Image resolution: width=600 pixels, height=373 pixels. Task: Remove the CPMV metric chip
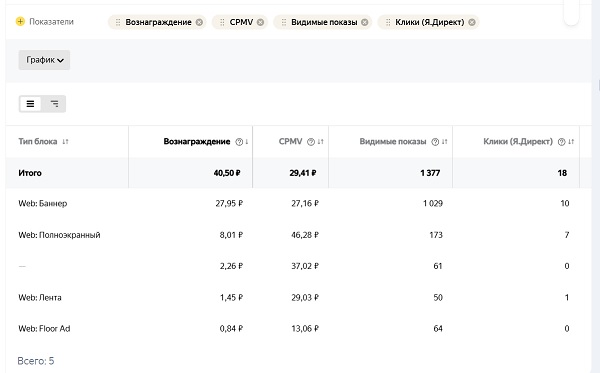click(260, 22)
